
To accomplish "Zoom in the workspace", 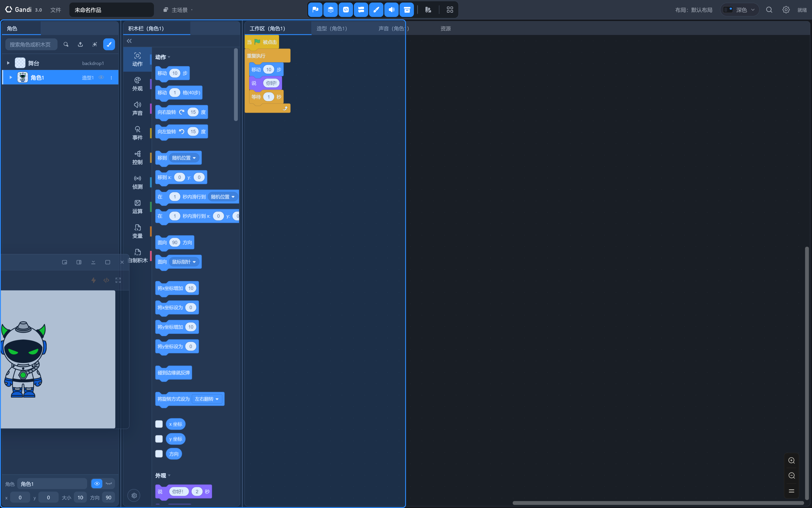I will tap(791, 461).
